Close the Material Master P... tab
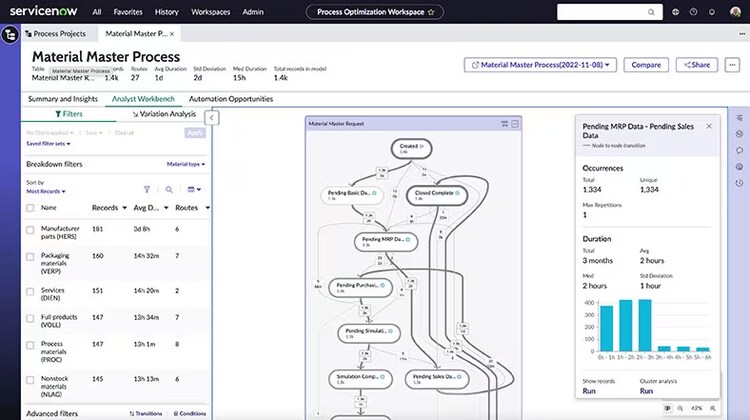The height and width of the screenshot is (420, 750). coord(172,34)
